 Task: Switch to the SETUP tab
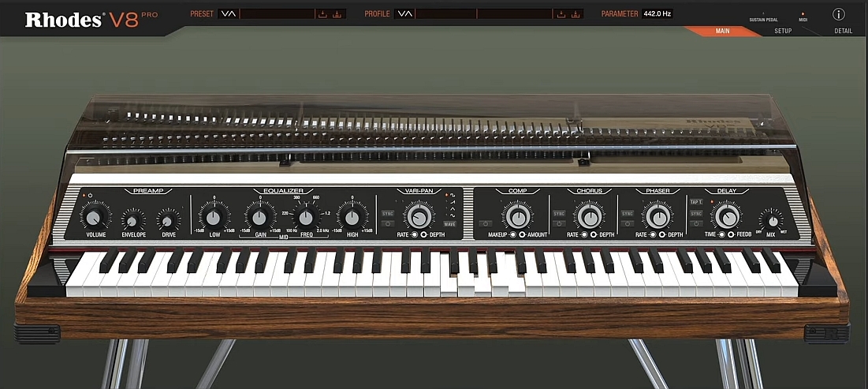pos(783,31)
